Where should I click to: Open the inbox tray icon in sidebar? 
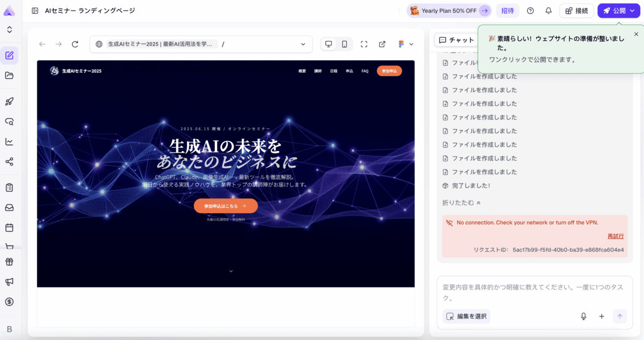coord(9,208)
